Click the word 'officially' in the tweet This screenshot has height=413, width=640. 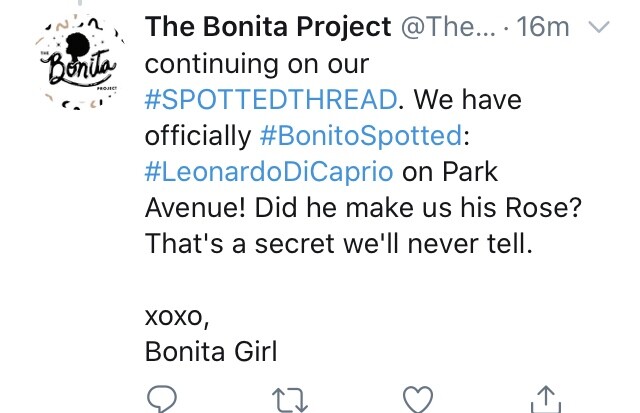(195, 134)
